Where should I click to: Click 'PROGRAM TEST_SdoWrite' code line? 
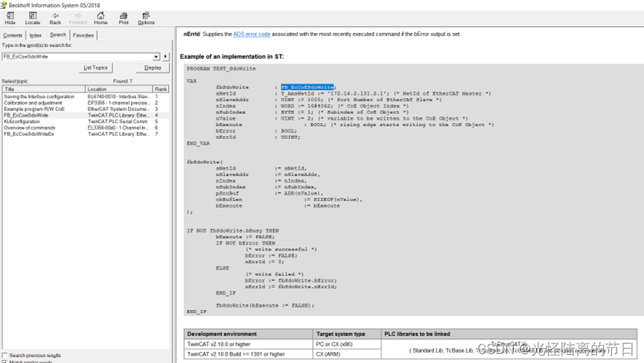[221, 69]
